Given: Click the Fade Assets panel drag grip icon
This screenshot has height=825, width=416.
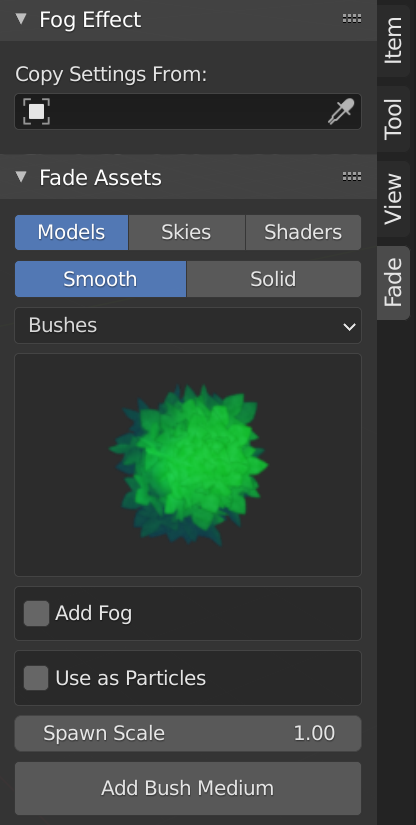Looking at the screenshot, I should 352,176.
